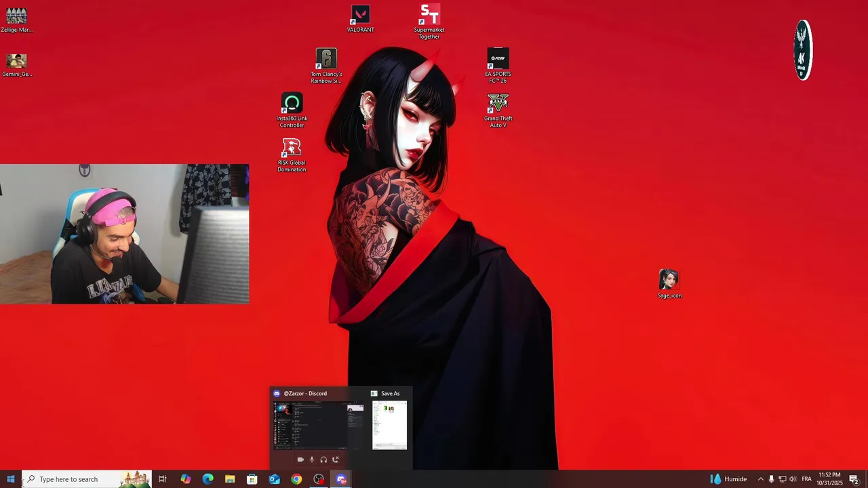Open the FRA language switcher

coord(806,479)
